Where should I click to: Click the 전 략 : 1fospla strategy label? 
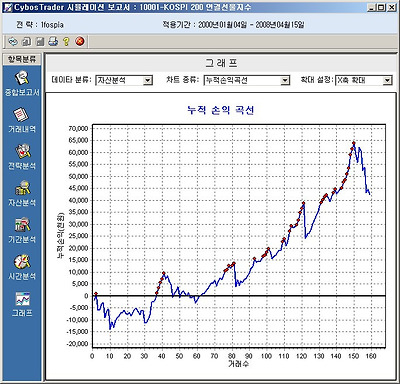40,25
